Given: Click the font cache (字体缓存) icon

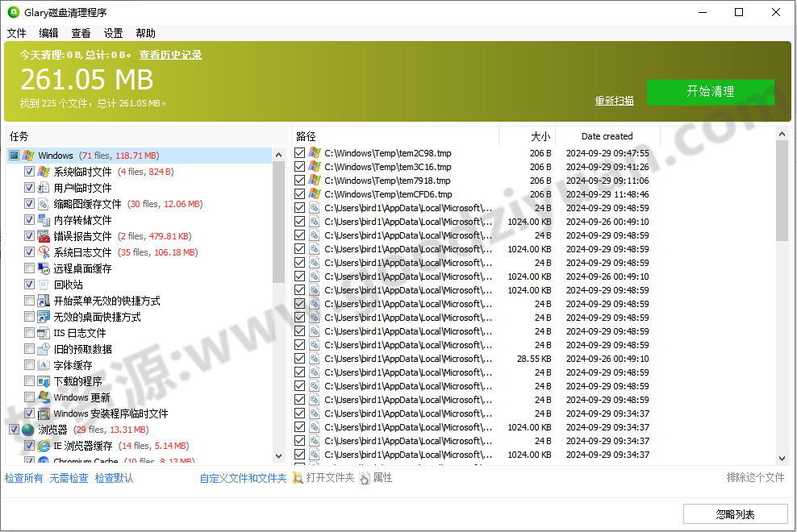Looking at the screenshot, I should (42, 364).
